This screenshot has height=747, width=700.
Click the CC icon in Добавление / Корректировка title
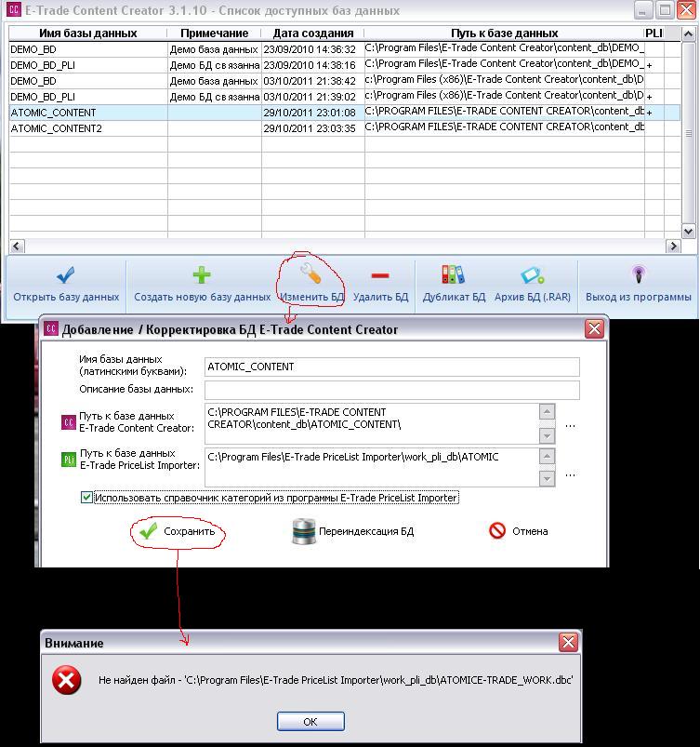click(x=51, y=328)
